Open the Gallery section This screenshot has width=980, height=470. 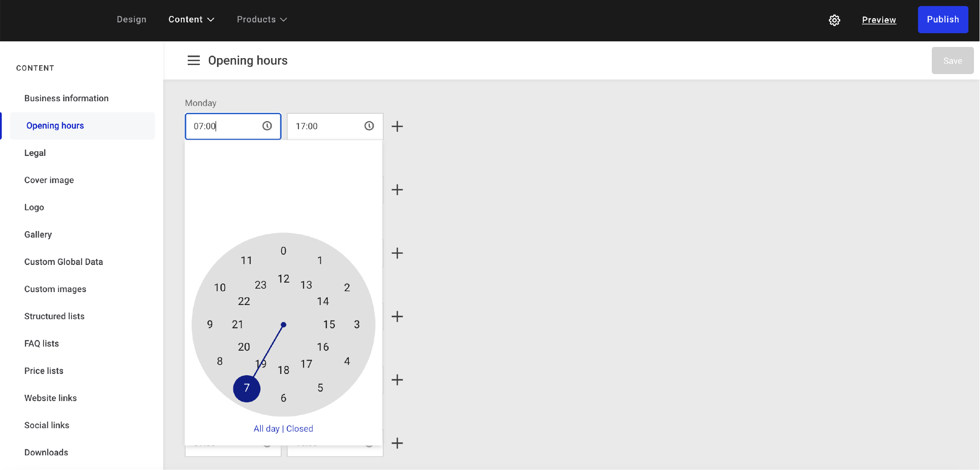[38, 234]
